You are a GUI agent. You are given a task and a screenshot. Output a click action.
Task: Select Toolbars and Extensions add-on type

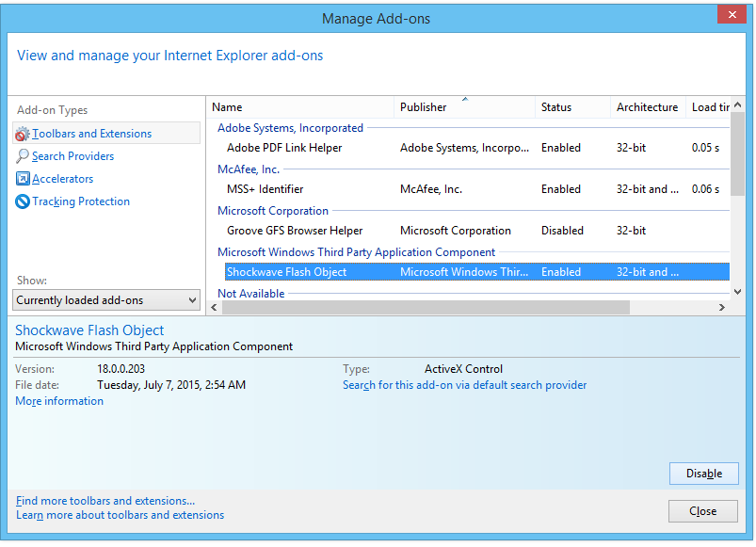point(106,134)
